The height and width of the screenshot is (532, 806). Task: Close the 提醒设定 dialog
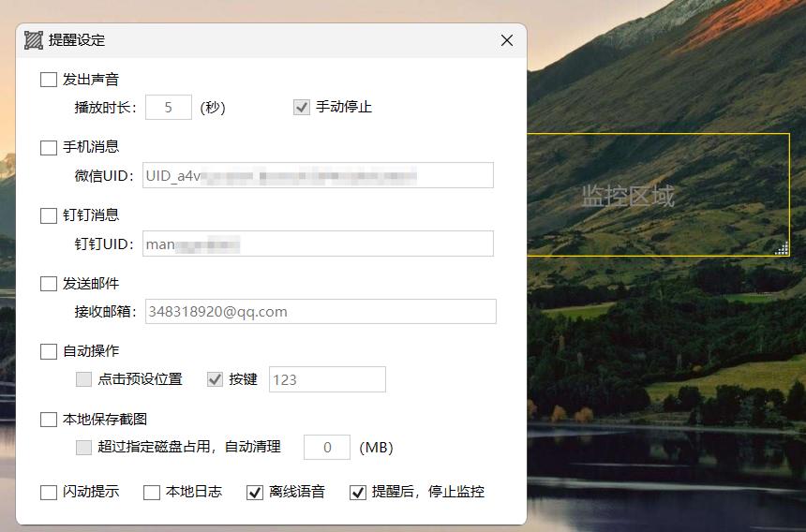[x=507, y=40]
